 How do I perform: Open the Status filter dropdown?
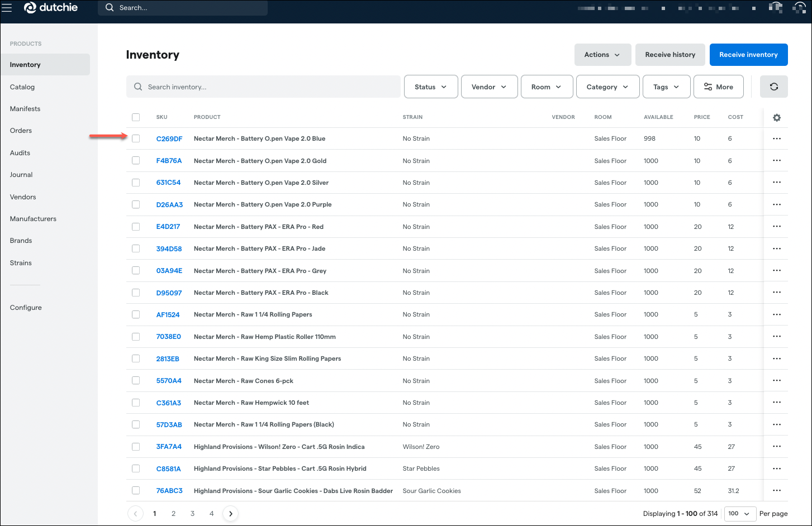(x=430, y=87)
